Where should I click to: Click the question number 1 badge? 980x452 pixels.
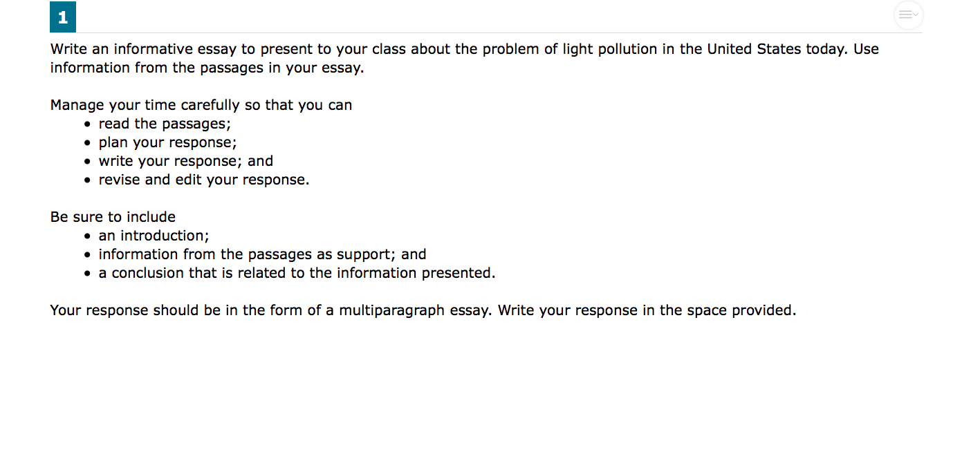pos(63,18)
